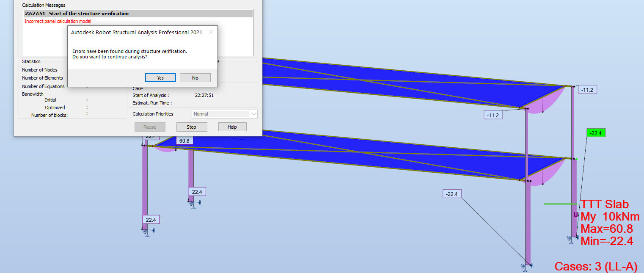The height and width of the screenshot is (273, 644).
Task: Click the 'Max=60.8' legend text
Action: coord(606,229)
